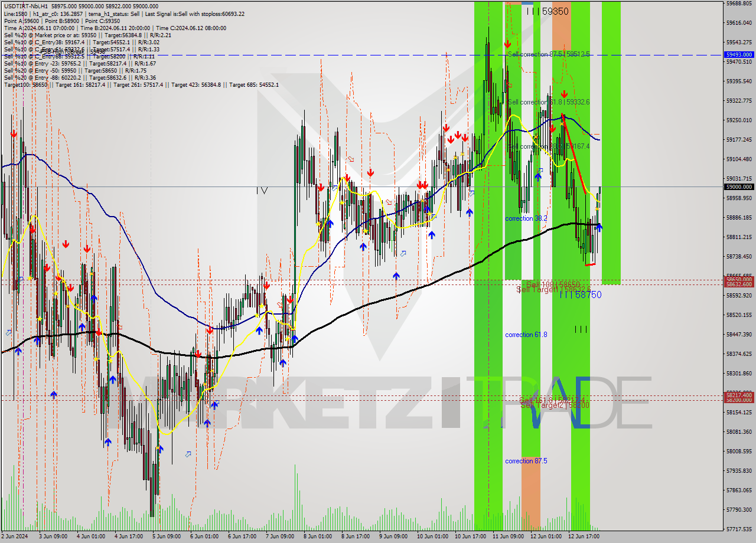Click the 58008.595 axis price value

click(x=739, y=452)
